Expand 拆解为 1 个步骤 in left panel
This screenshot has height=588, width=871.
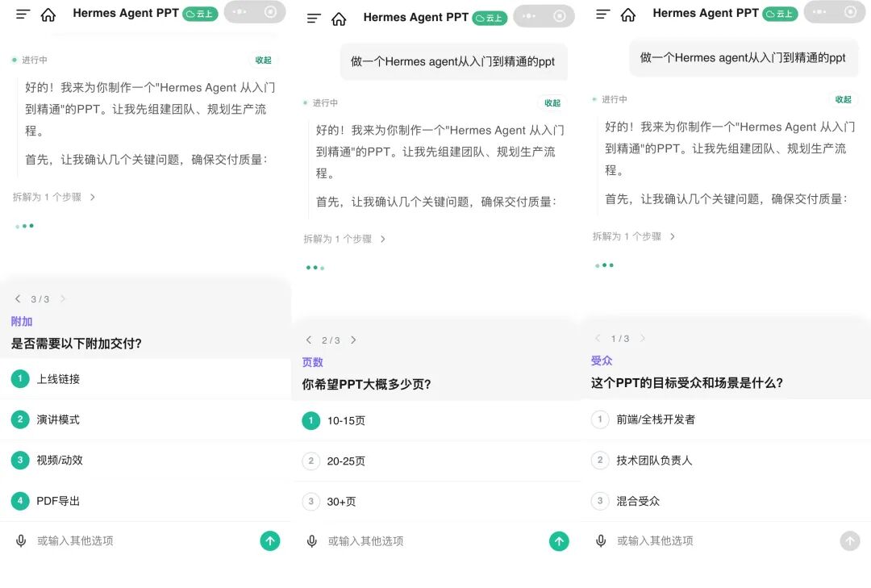click(x=54, y=197)
